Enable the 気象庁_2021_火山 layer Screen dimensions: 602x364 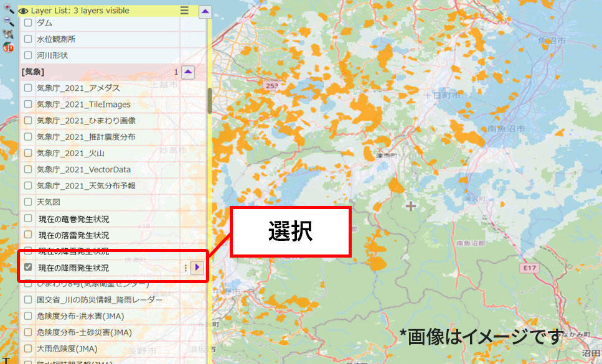click(28, 153)
